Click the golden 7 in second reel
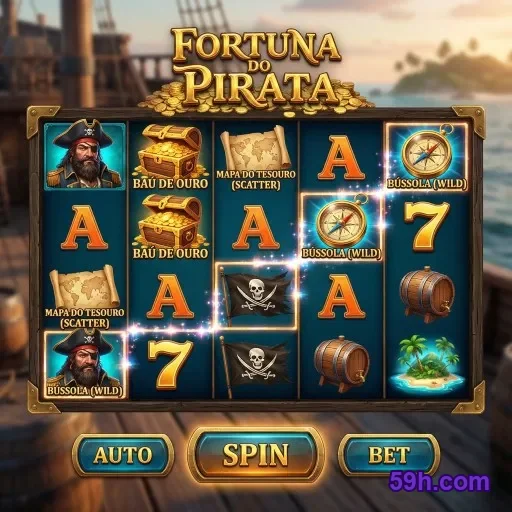This screenshot has height=512, width=512. (x=170, y=365)
